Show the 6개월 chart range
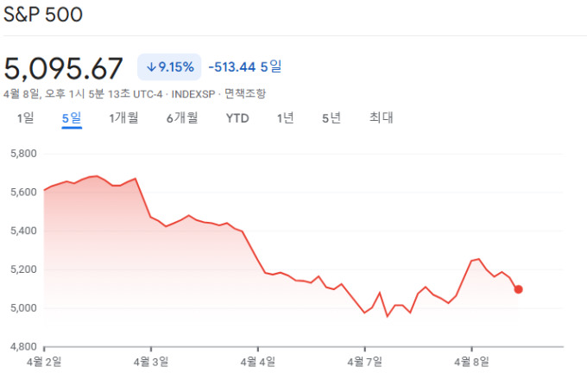This screenshot has height=392, width=587. pyautogui.click(x=182, y=118)
